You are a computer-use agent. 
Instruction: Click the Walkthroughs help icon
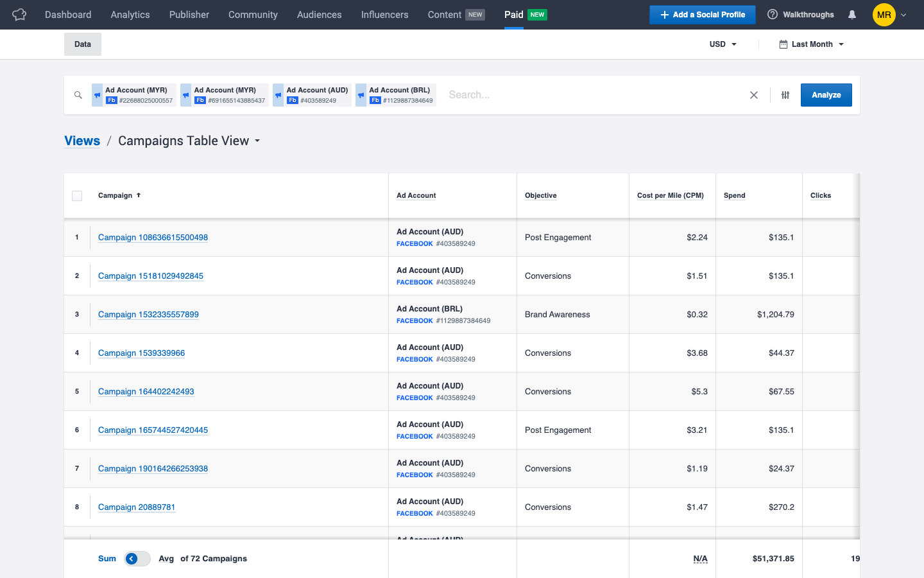coord(772,14)
